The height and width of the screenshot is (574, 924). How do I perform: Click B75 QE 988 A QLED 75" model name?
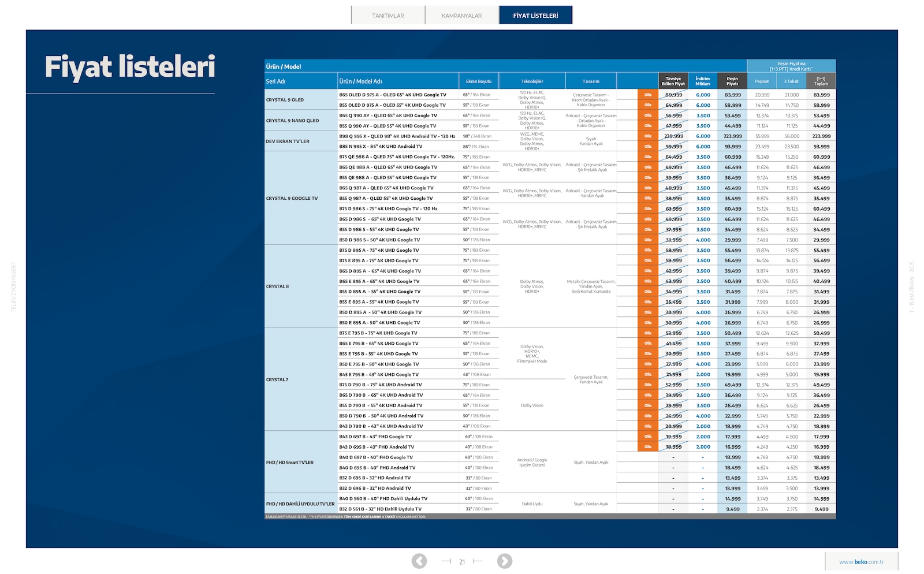coord(397,157)
